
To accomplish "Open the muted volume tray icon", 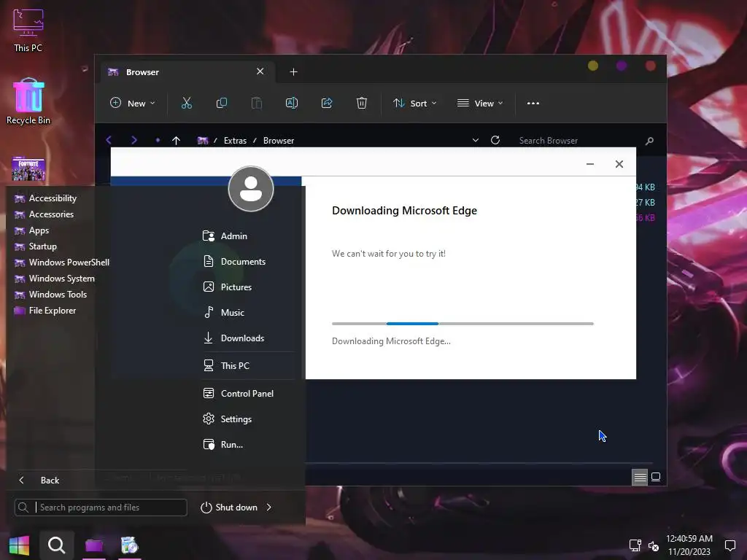I will coord(653,545).
